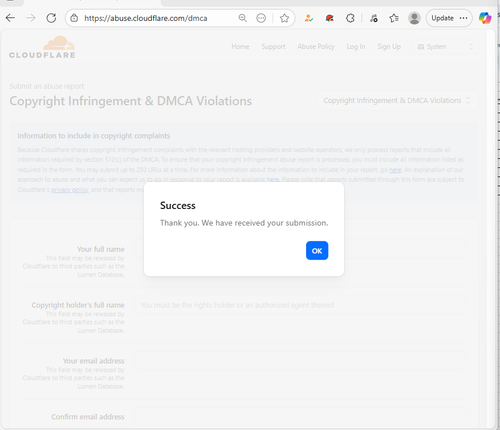The height and width of the screenshot is (430, 500).
Task: Click the 'Success' dialog heading
Action: pos(178,205)
